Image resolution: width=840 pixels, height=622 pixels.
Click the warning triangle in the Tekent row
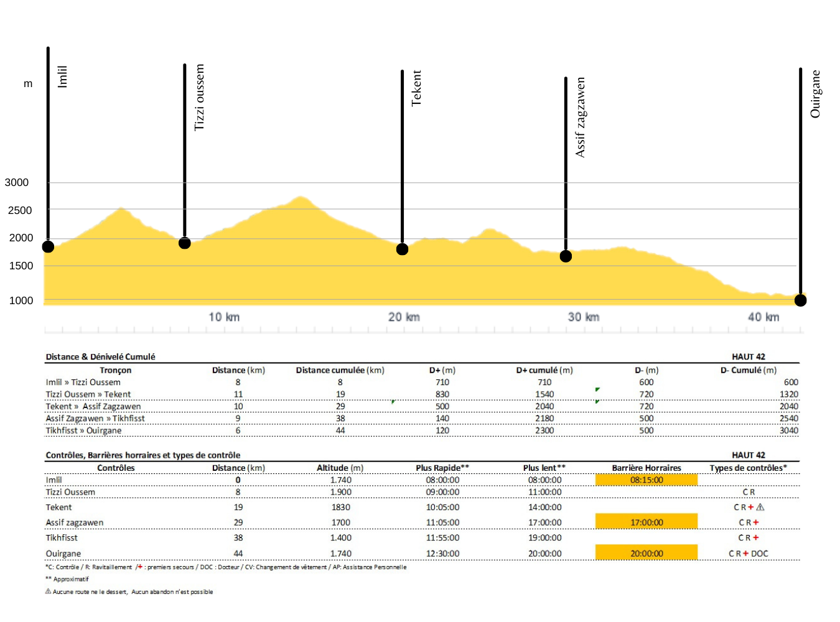(760, 507)
